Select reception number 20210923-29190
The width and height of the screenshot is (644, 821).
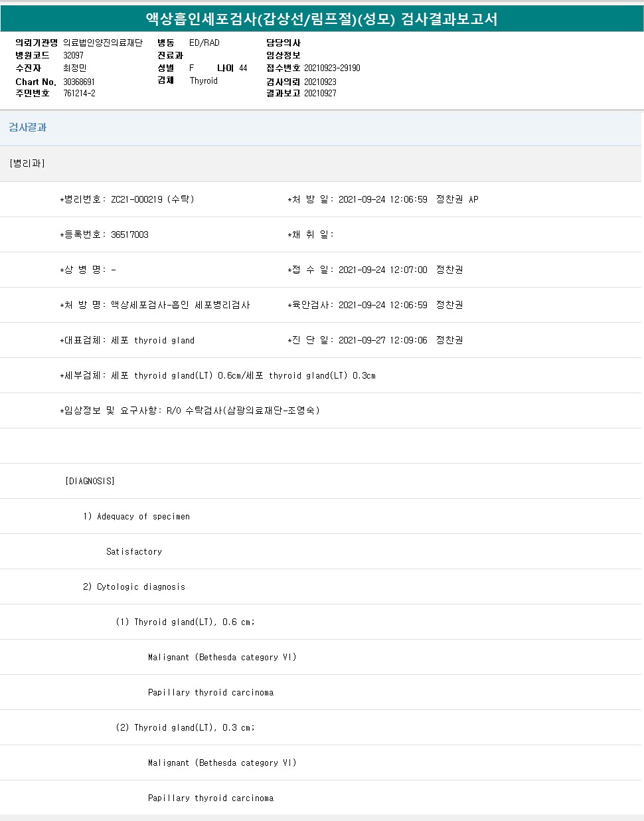tap(333, 68)
